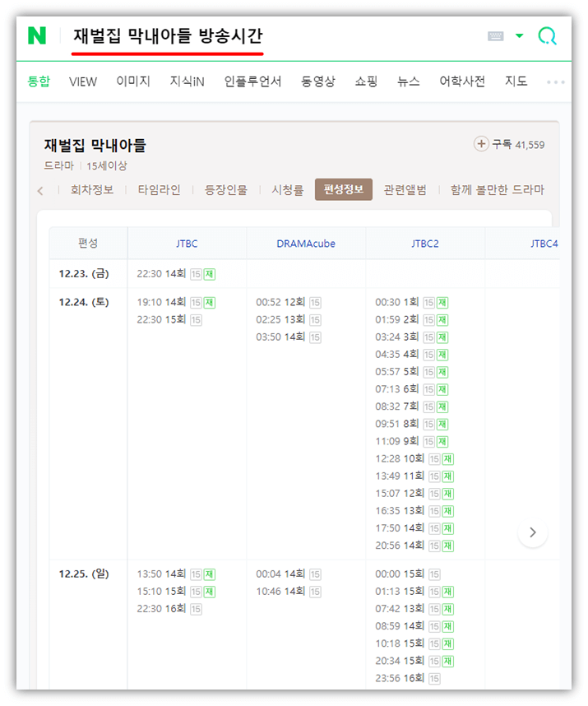Click the 15세이상 rating label
This screenshot has height=706, width=588.
point(107,166)
